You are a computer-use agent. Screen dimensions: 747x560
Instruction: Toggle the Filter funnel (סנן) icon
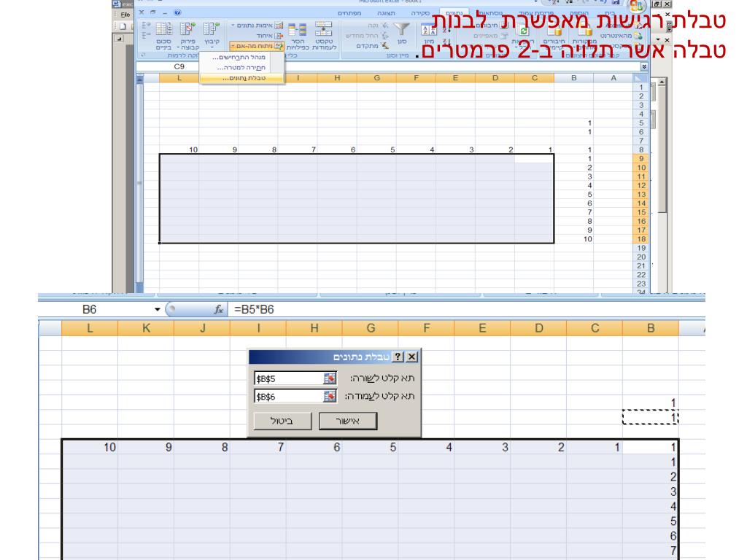tap(402, 29)
